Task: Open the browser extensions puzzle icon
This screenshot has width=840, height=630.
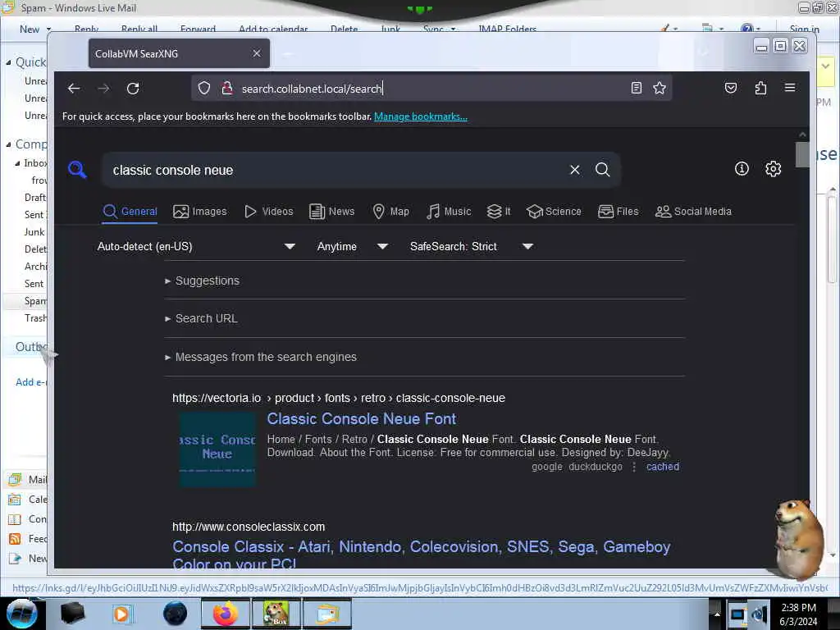Action: tap(760, 88)
